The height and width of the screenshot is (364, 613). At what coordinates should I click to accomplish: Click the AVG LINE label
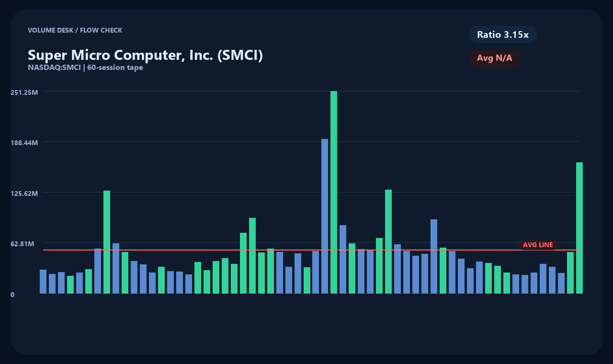coord(538,245)
